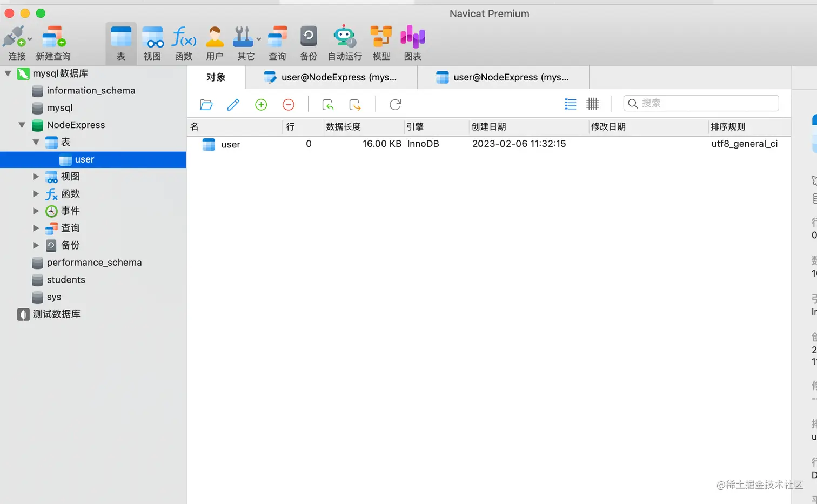This screenshot has width=817, height=504.
Task: Sort by the 排序规则 collation column header
Action: click(750, 127)
